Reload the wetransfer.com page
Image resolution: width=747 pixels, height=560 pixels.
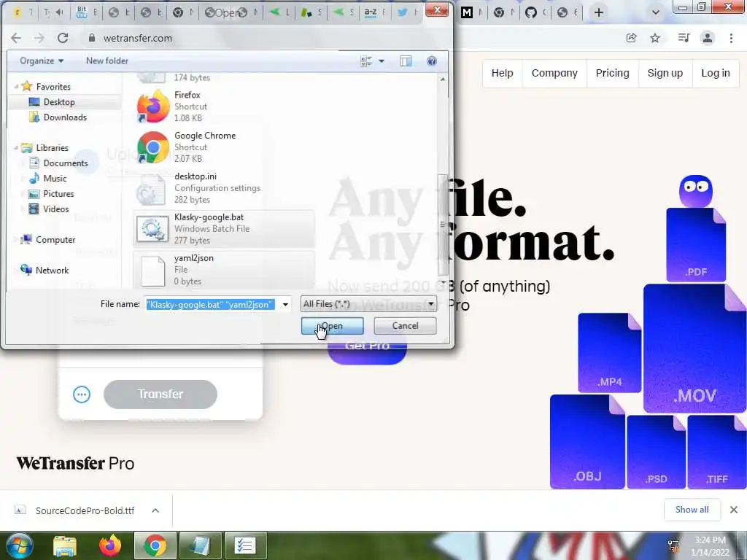click(x=63, y=38)
